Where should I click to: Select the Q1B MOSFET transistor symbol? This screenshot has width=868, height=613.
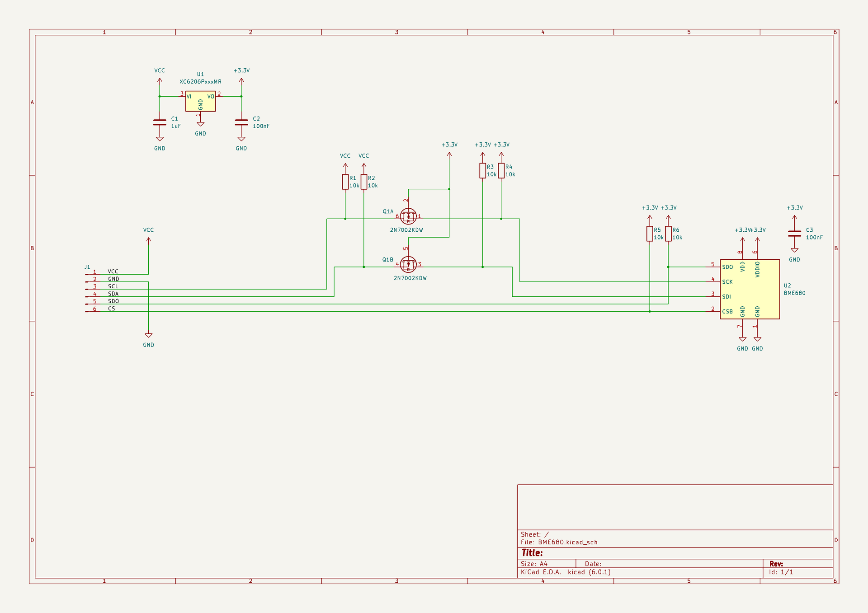point(408,264)
